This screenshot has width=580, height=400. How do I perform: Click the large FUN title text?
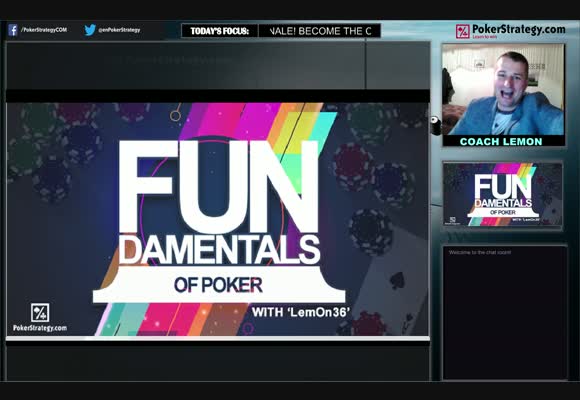point(219,187)
